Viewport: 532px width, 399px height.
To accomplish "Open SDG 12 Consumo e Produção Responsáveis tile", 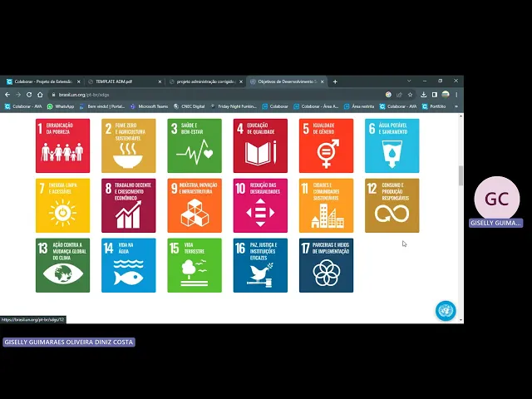I will point(392,205).
